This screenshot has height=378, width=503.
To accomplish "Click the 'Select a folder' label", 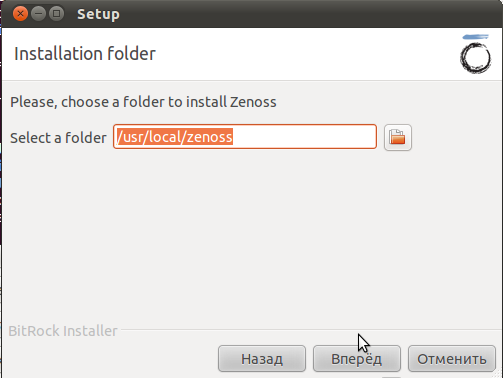I will 58,138.
